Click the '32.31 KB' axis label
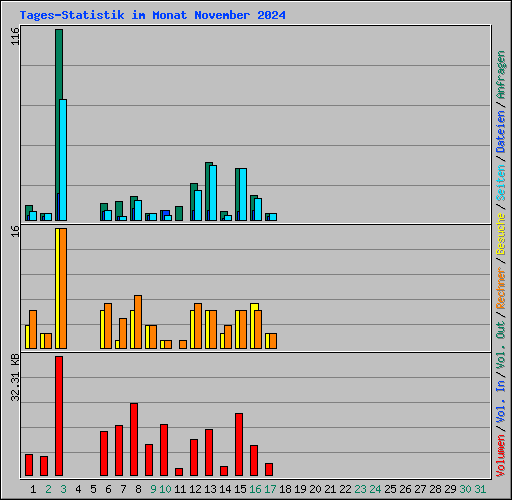 [15, 378]
